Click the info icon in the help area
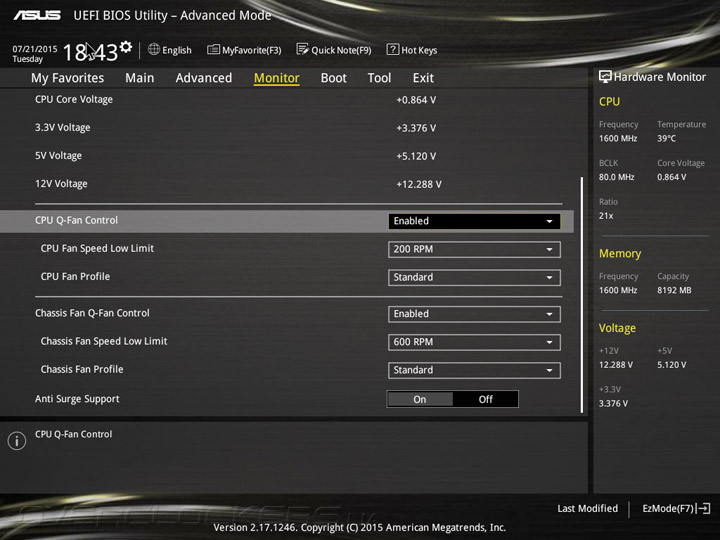Image resolution: width=720 pixels, height=540 pixels. coord(17,441)
